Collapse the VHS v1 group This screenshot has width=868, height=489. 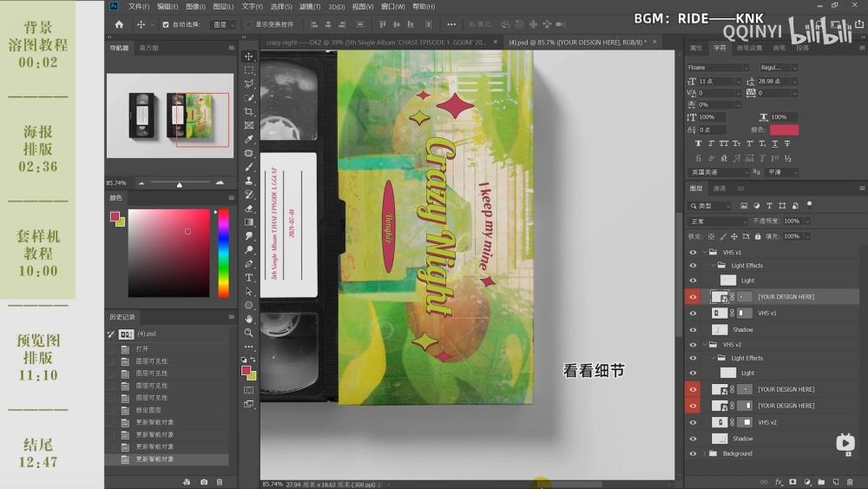point(705,252)
